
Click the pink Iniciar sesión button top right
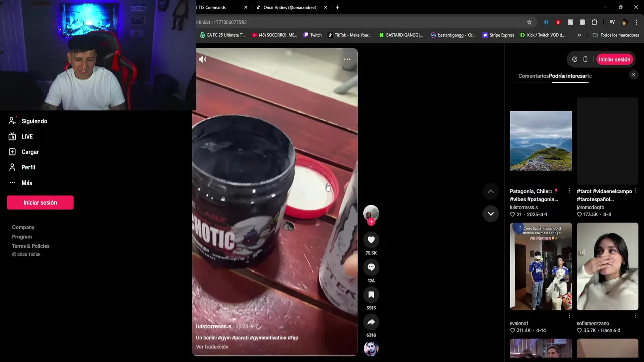[x=614, y=59]
